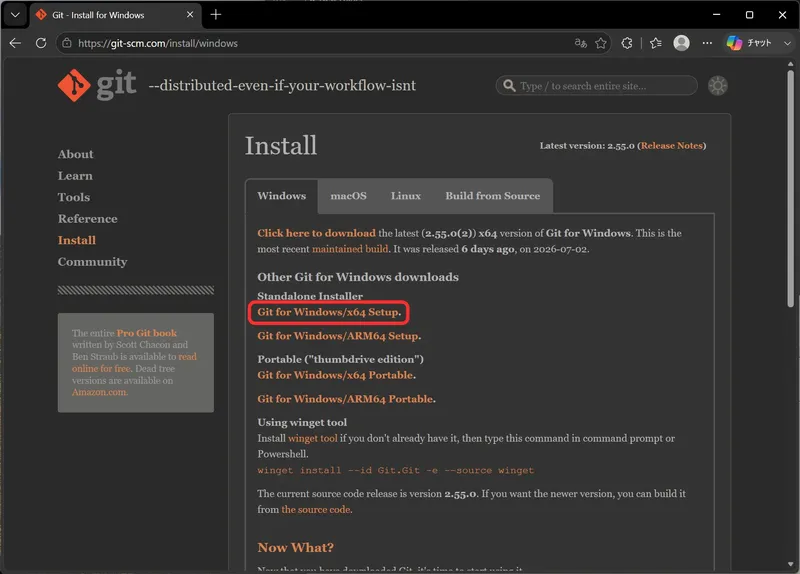The width and height of the screenshot is (800, 574).
Task: Open the Reference sidebar link
Action: [x=87, y=218]
